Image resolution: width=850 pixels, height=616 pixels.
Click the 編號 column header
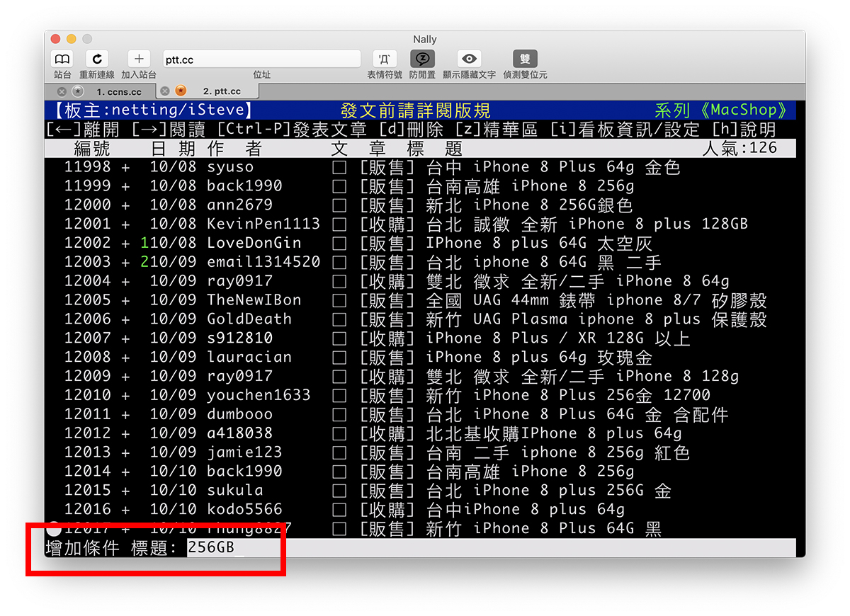coord(92,149)
